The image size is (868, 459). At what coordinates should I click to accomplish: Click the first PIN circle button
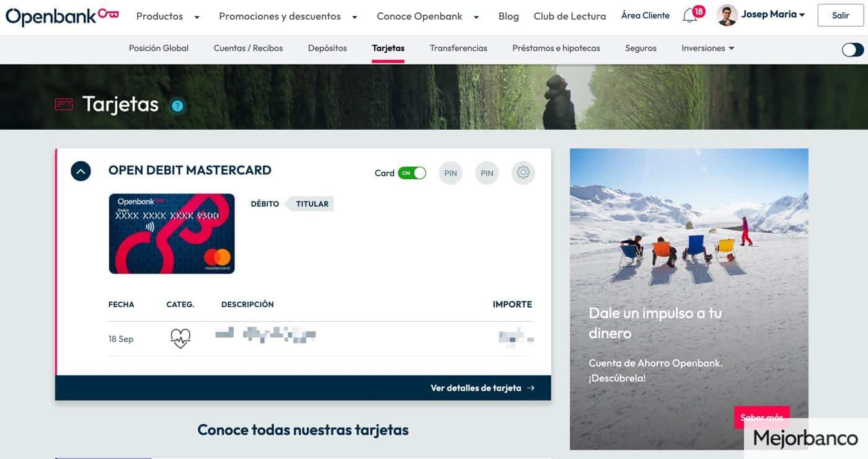click(x=451, y=173)
